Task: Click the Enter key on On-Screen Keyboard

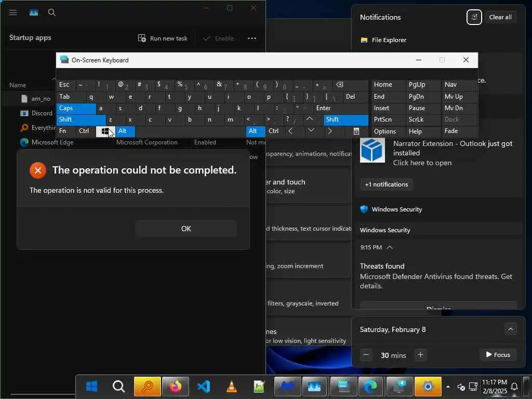Action: 341,108
